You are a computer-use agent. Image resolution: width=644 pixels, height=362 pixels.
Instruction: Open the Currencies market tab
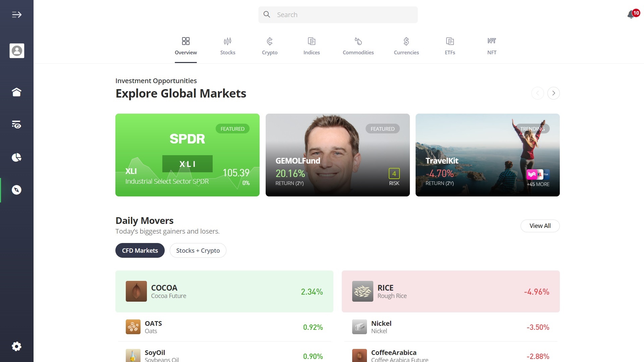(406, 46)
